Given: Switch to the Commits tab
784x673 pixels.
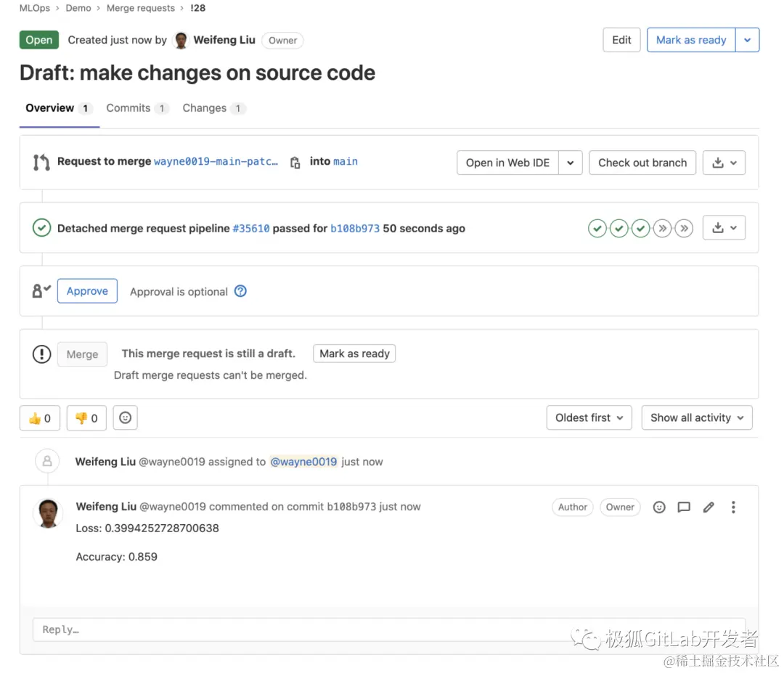Looking at the screenshot, I should 136,108.
